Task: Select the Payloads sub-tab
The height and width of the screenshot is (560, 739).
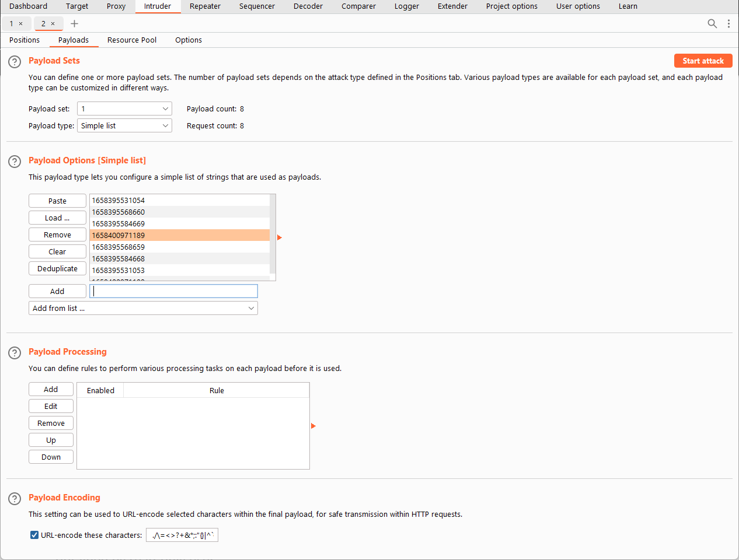Action: click(x=74, y=40)
